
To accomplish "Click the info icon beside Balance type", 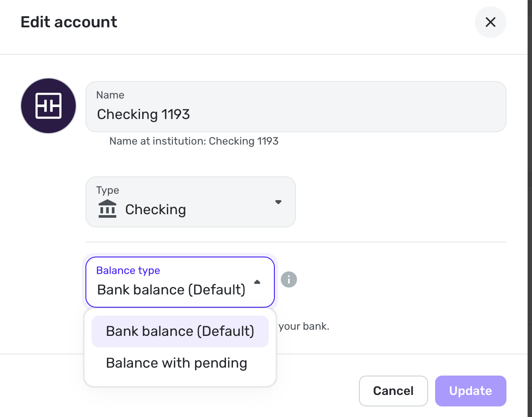I will coord(289,279).
